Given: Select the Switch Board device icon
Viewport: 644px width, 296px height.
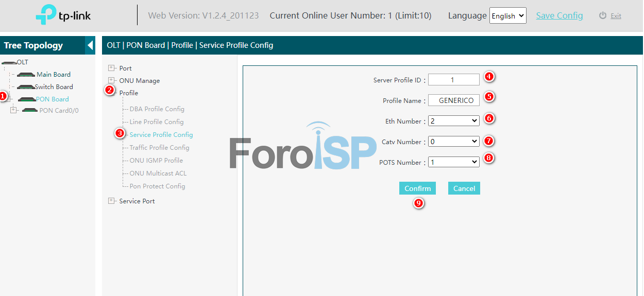Looking at the screenshot, I should (26, 87).
